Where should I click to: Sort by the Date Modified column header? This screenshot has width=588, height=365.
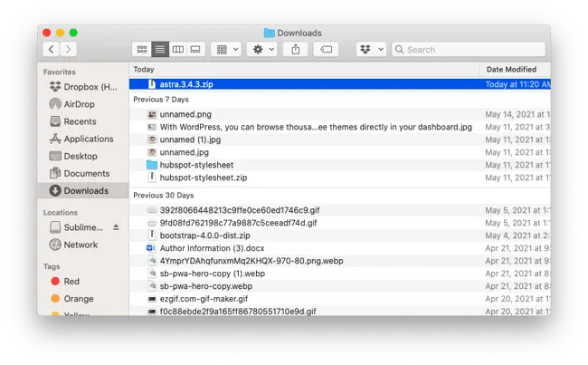pyautogui.click(x=512, y=69)
